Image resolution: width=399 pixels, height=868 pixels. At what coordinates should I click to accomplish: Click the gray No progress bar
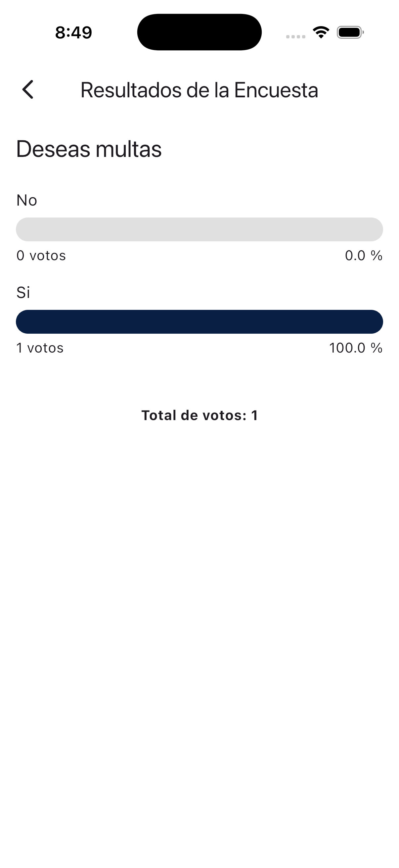tap(199, 228)
